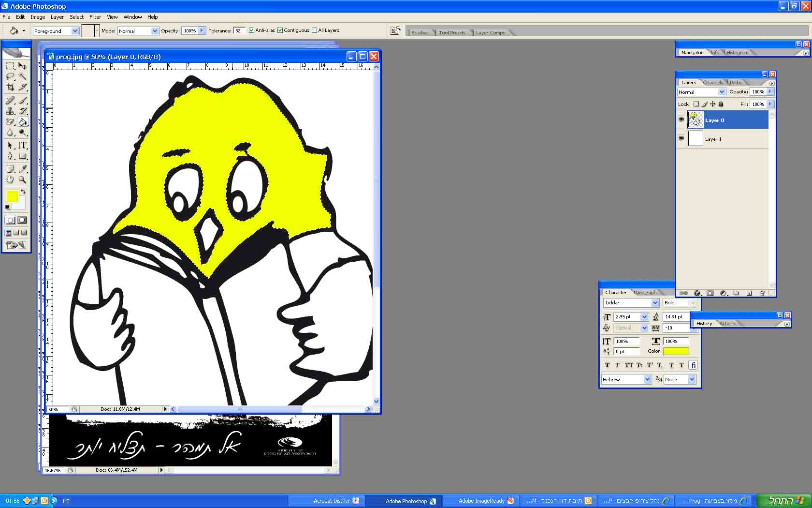Open the anti-aliasing None dropdown
The width and height of the screenshot is (812, 508).
point(692,380)
